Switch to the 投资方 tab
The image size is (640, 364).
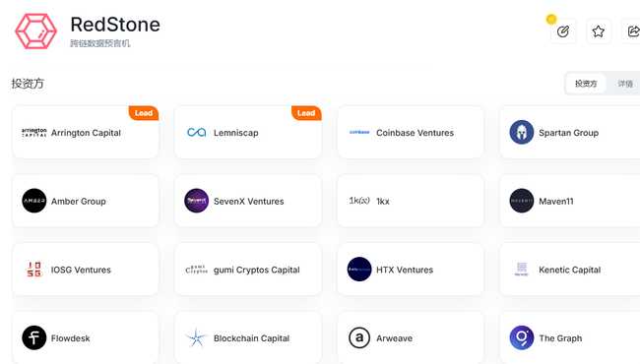coord(586,84)
